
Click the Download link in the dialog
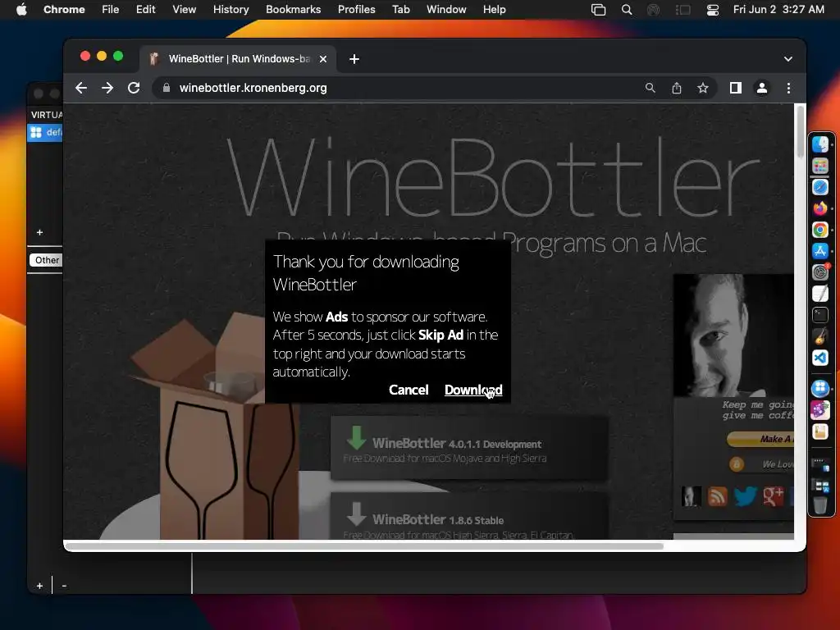473,390
